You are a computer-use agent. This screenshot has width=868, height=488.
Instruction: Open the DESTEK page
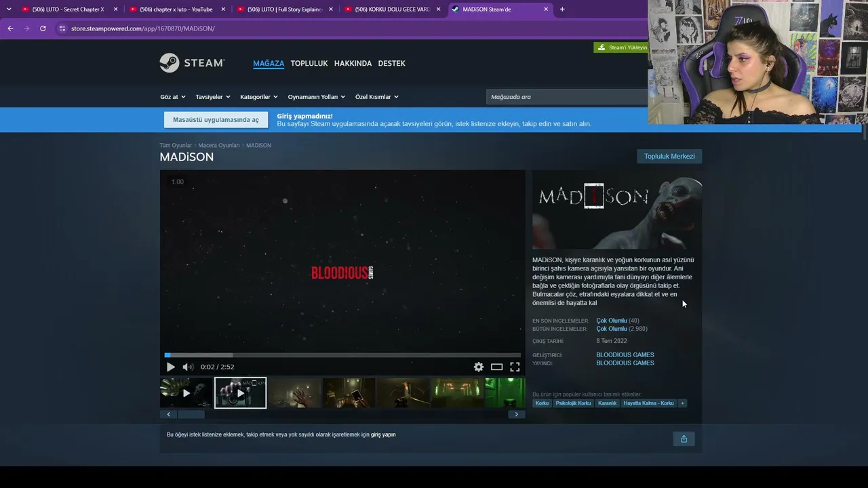pos(391,63)
